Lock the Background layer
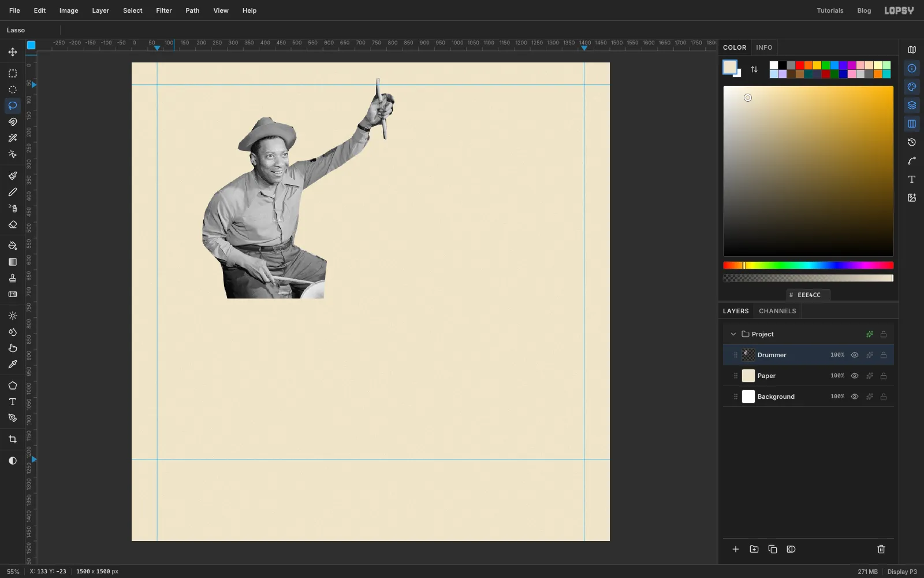The height and width of the screenshot is (578, 924). click(884, 397)
